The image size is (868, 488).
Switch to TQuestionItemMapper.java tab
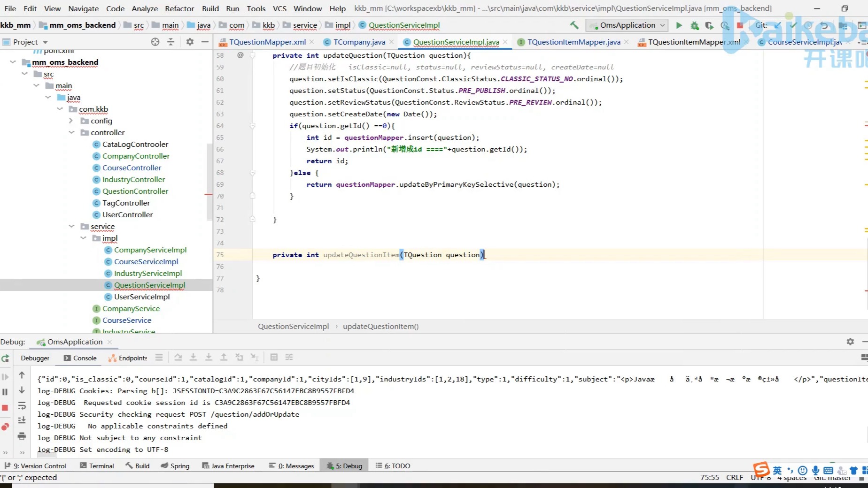573,42
